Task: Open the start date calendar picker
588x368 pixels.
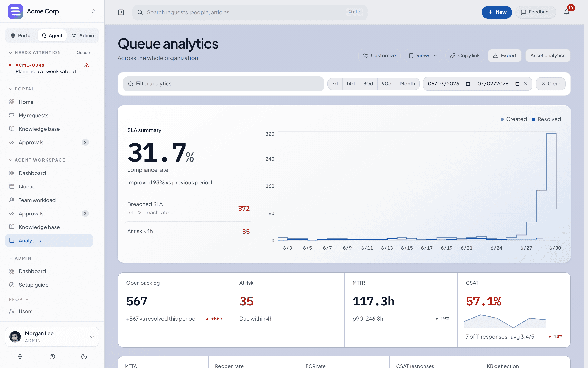Action: point(468,84)
